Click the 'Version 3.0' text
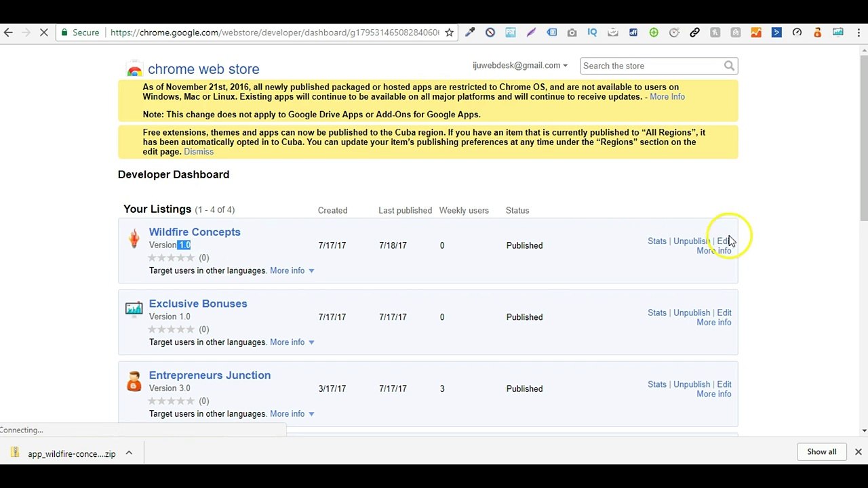The image size is (868, 488). (x=170, y=388)
